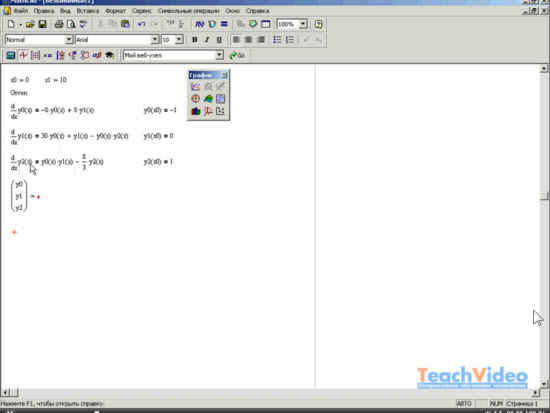Insert 3D bar plot from График palette
Image resolution: width=550 pixels, height=413 pixels.
[196, 111]
